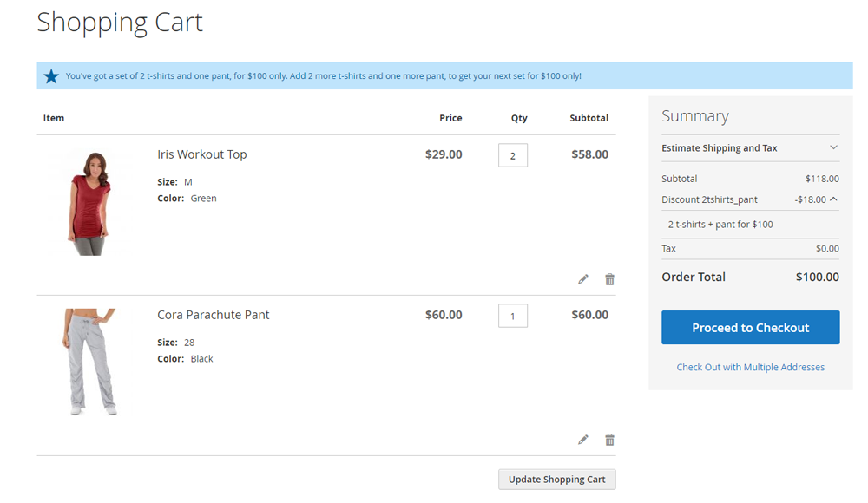
Task: Focus the Iris Workout Top quantity field
Action: pyautogui.click(x=513, y=155)
